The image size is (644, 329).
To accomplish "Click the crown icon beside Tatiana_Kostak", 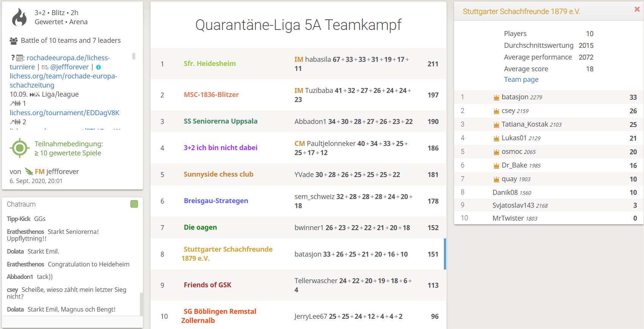I will coord(496,125).
